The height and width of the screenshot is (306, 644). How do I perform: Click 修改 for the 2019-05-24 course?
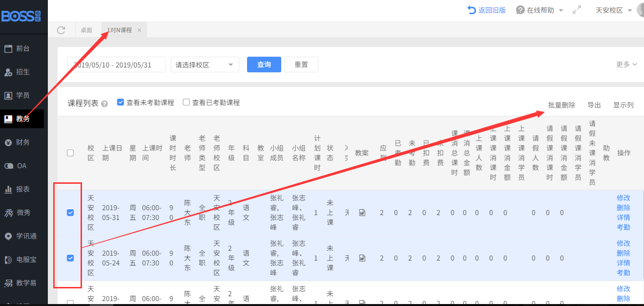(x=623, y=243)
